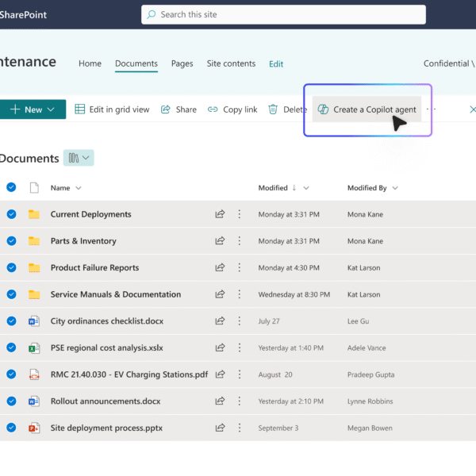Click the Edit navigation link

coord(276,63)
